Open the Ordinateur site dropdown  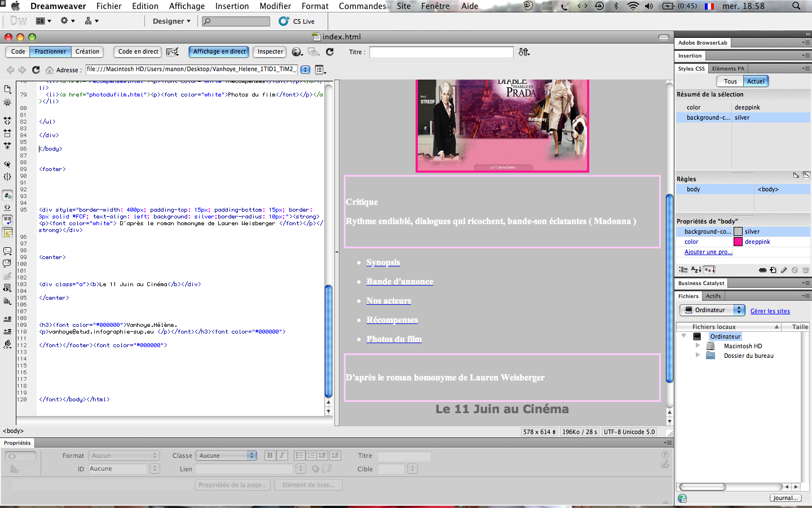712,310
